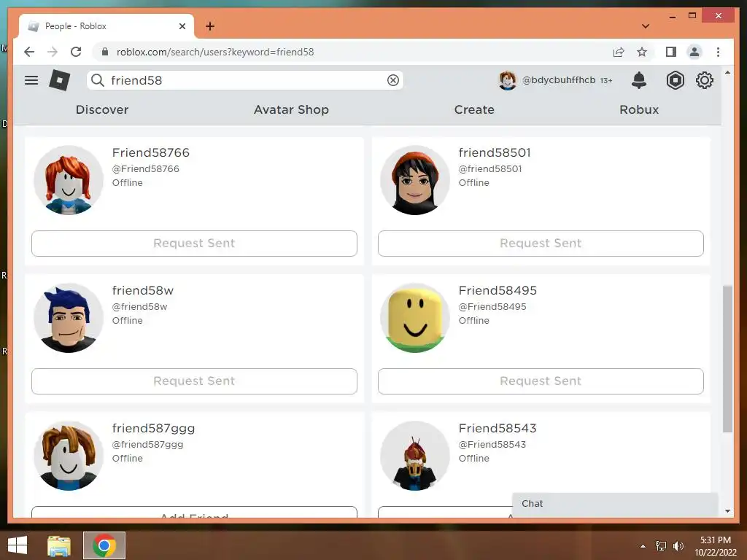Screen dimensions: 747x560
Task: Bookmark this page with star icon
Action: (642, 52)
